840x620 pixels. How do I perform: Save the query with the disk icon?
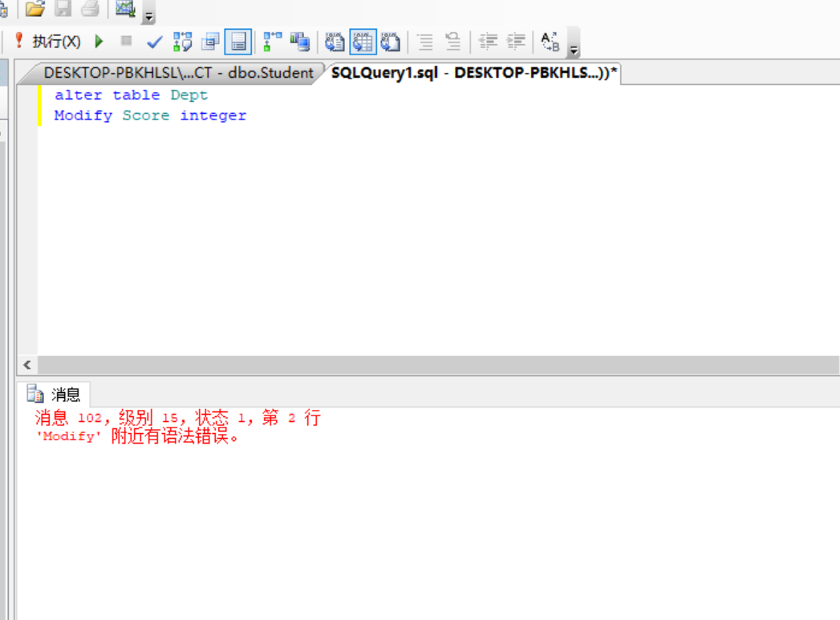(x=63, y=10)
